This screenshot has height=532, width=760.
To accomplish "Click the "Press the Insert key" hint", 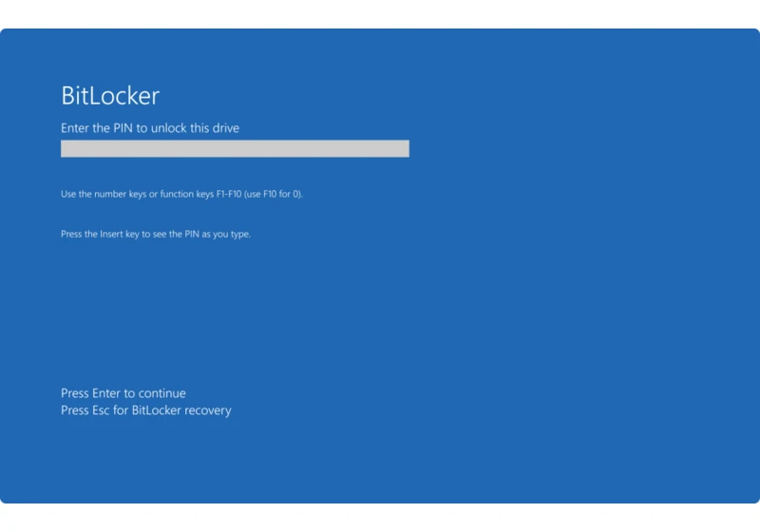I will coord(156,234).
